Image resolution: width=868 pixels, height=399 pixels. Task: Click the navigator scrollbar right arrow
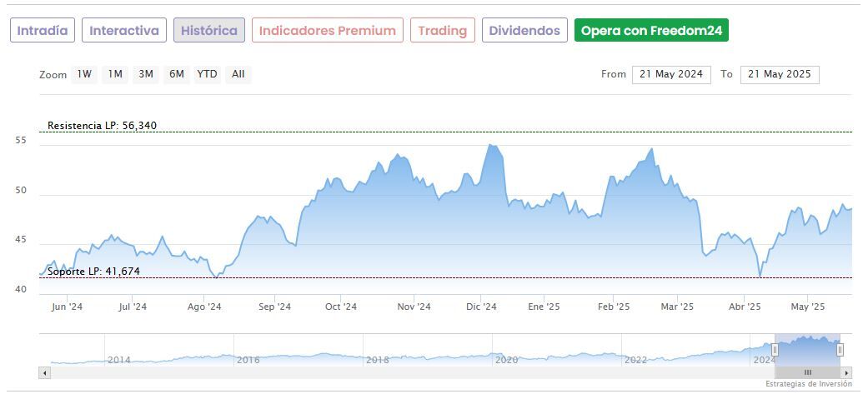click(x=846, y=372)
